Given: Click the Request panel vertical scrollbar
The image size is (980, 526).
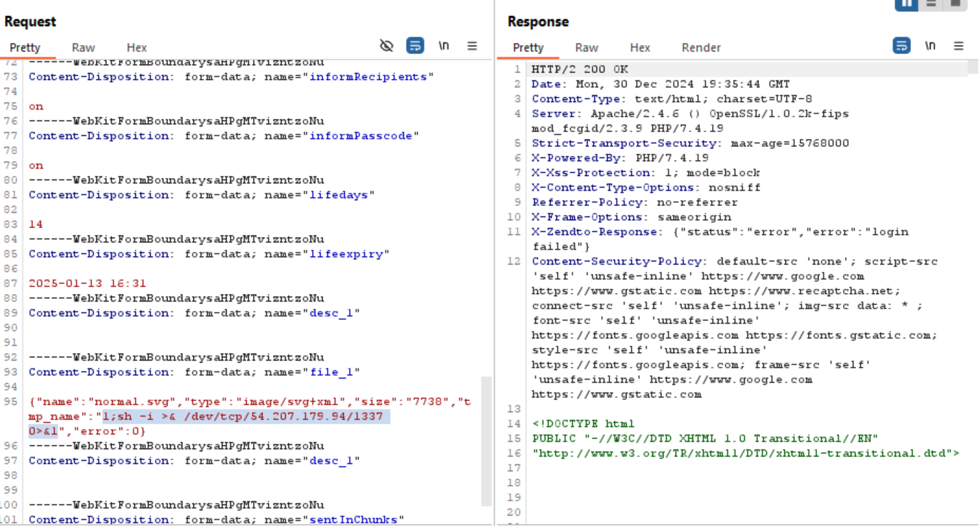Looking at the screenshot, I should point(487,441).
